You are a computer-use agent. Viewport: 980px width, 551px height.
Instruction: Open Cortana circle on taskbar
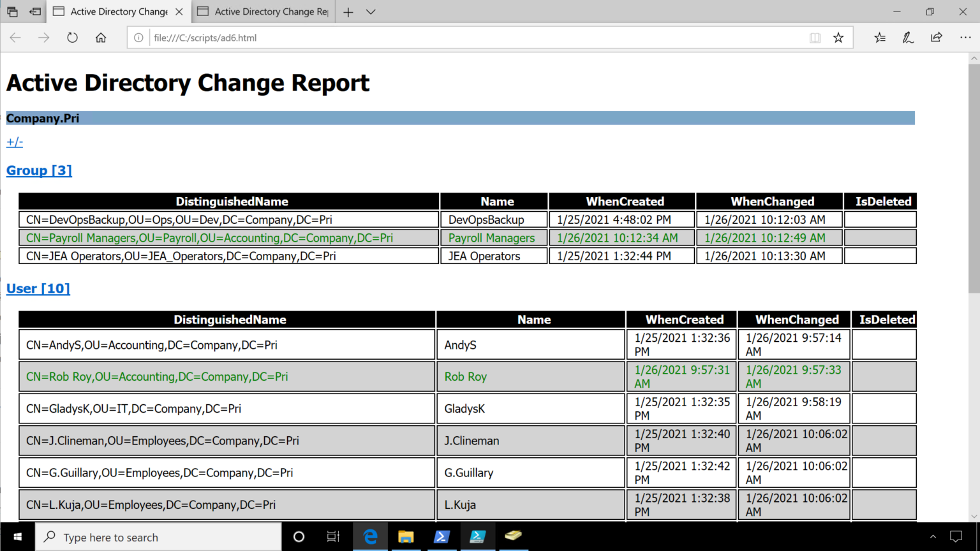pos(299,537)
